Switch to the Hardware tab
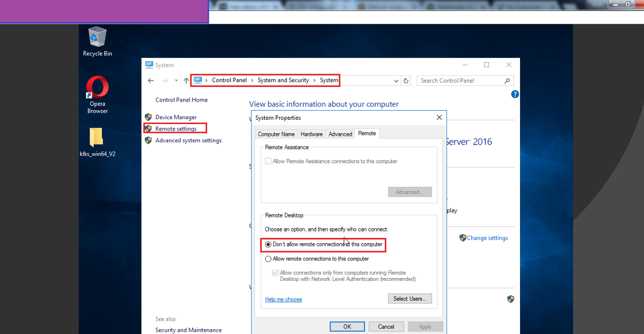Image resolution: width=644 pixels, height=334 pixels. point(312,134)
